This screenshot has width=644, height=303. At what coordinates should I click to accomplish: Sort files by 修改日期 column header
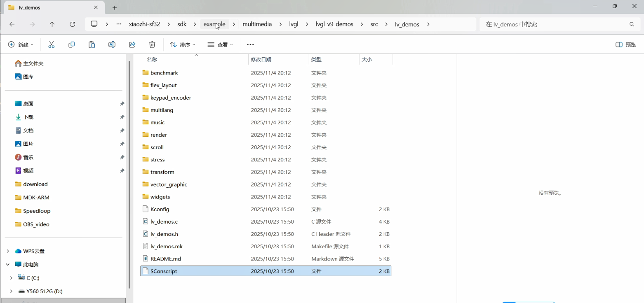point(261,60)
